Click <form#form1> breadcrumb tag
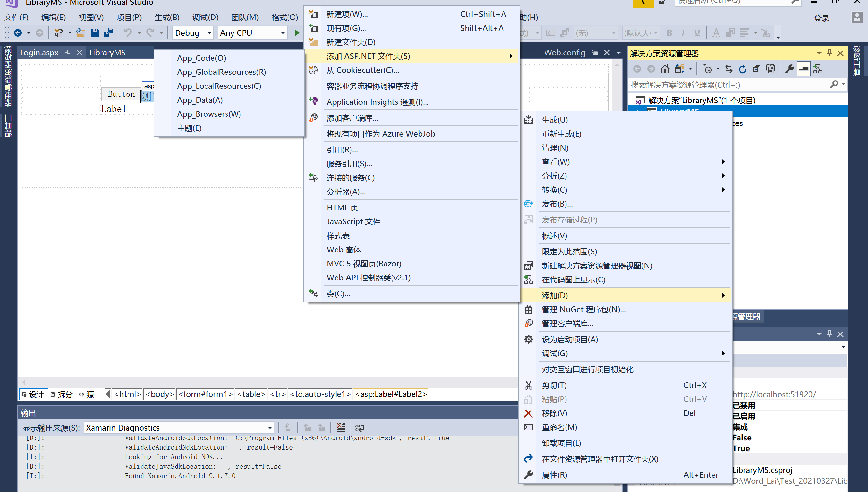Image resolution: width=868 pixels, height=492 pixels. [x=205, y=394]
